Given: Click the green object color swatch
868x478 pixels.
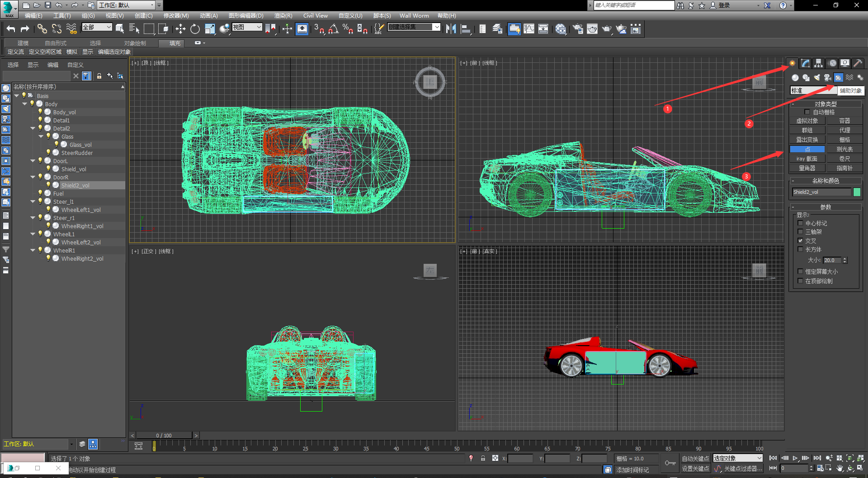Looking at the screenshot, I should click(857, 192).
